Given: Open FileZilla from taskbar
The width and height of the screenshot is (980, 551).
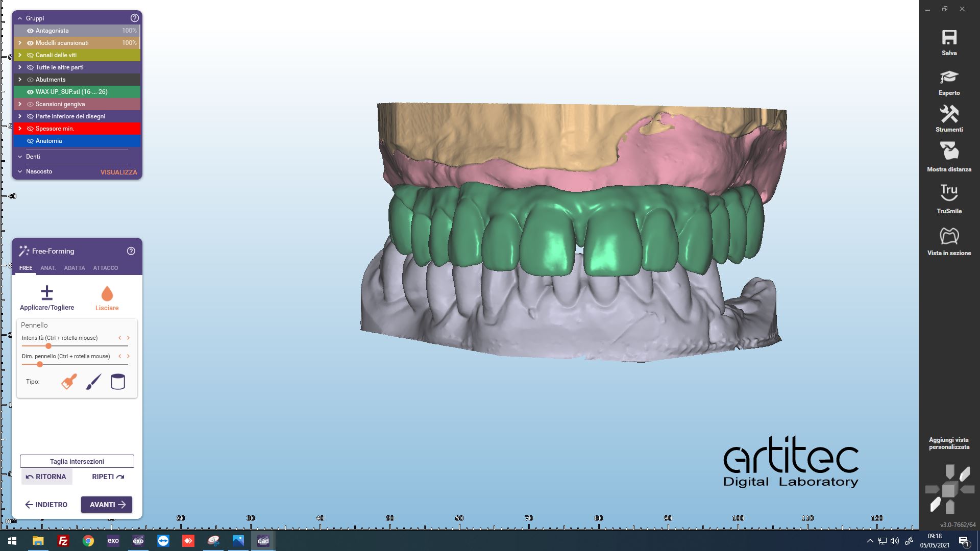Looking at the screenshot, I should point(63,541).
